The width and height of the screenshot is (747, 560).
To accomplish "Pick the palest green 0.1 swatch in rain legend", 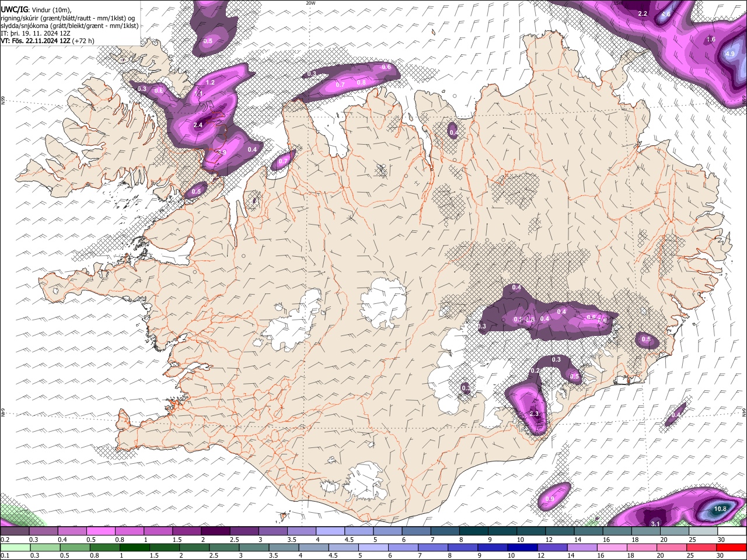I will click(x=15, y=548).
